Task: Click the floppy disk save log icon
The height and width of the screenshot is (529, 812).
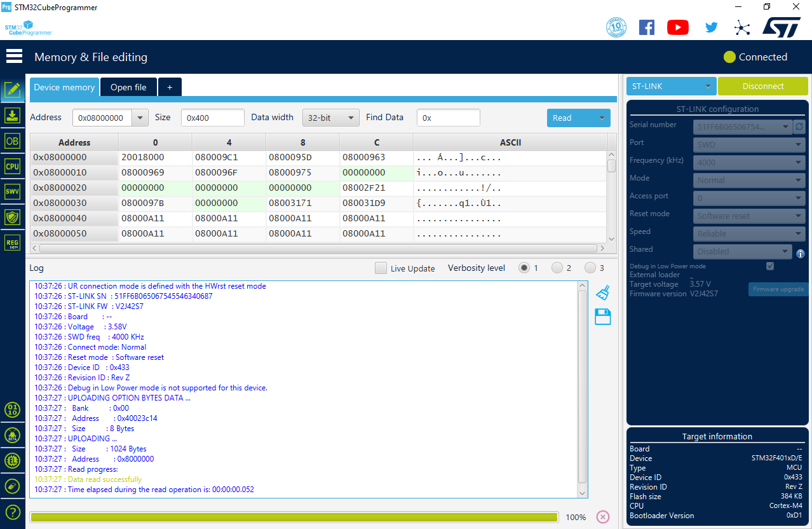Action: click(x=602, y=317)
